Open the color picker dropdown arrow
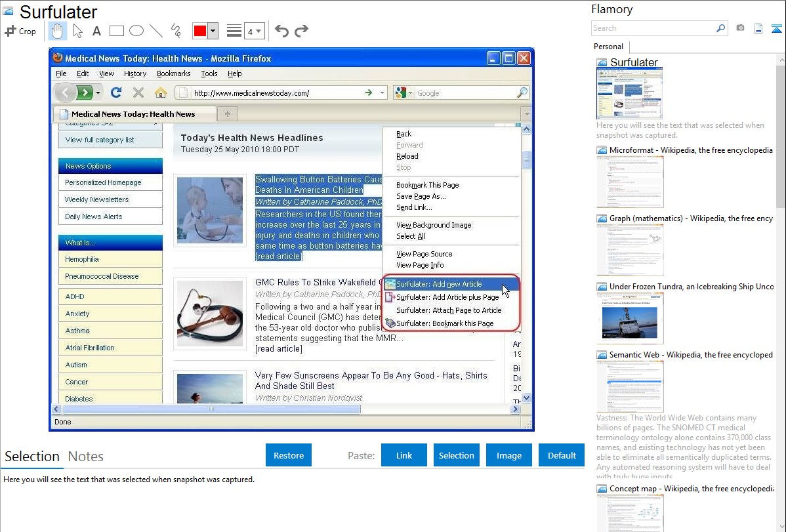 (x=213, y=31)
